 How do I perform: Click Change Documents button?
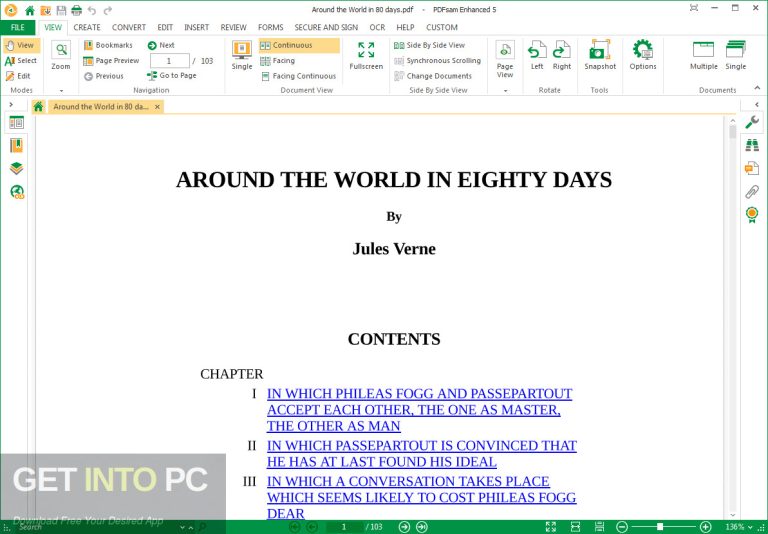tap(433, 76)
